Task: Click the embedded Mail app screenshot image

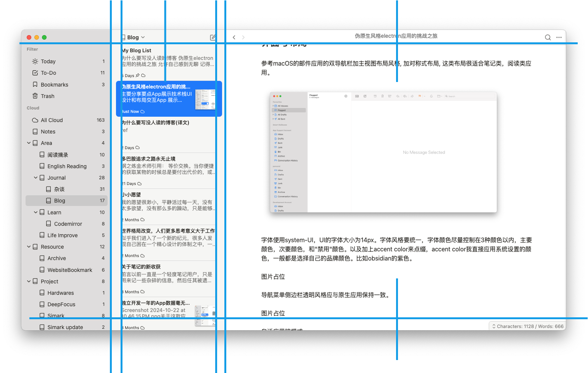Action: coord(383,152)
